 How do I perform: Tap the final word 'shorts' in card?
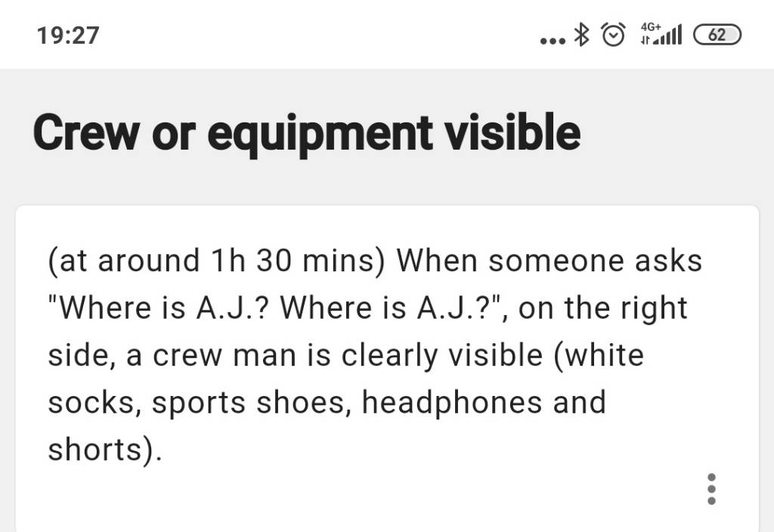[x=95, y=450]
